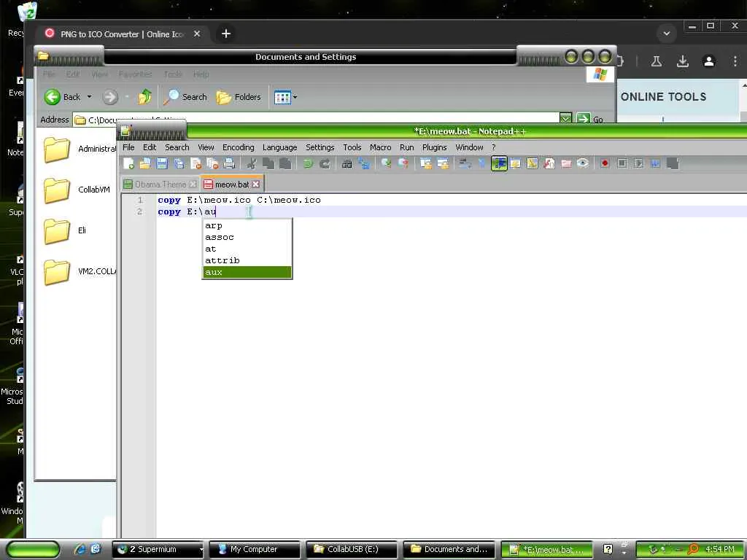The width and height of the screenshot is (747, 560).
Task: Switch to the Obama Theme tab
Action: point(160,184)
